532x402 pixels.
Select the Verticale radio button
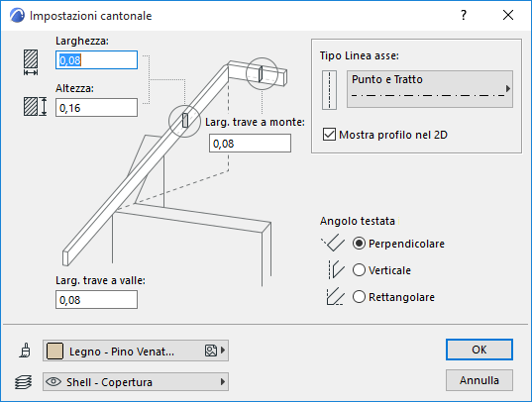pos(359,270)
